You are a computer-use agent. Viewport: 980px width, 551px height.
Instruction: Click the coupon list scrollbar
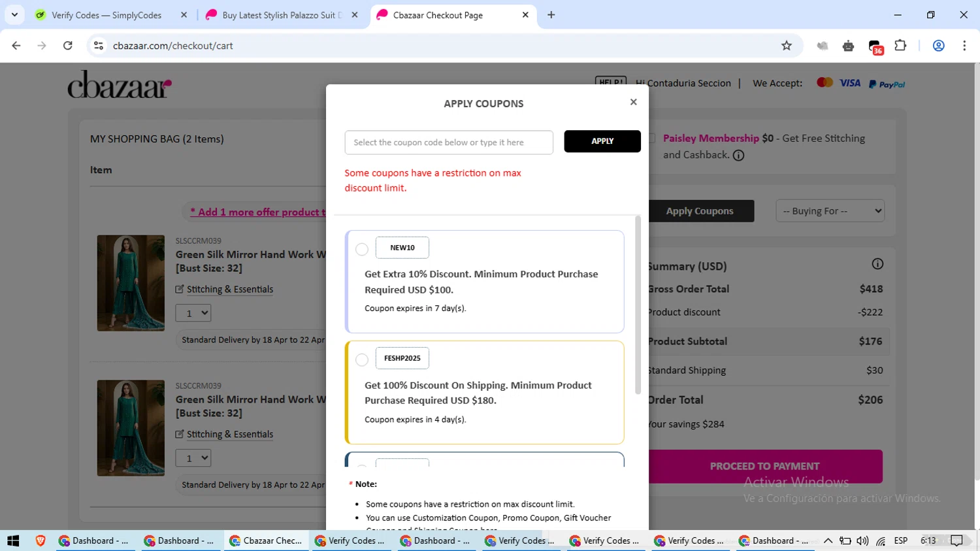(x=638, y=306)
